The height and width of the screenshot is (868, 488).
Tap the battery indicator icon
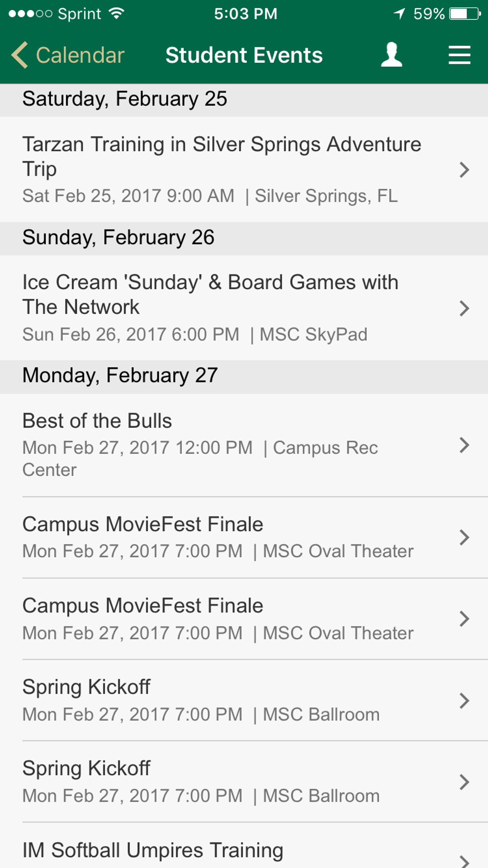465,13
